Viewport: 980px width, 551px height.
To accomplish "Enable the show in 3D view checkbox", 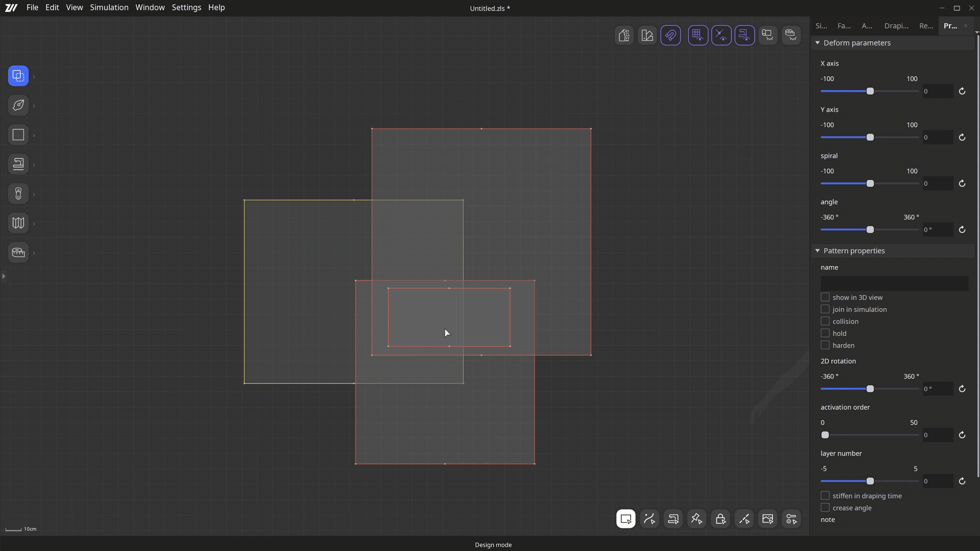I will 825,297.
